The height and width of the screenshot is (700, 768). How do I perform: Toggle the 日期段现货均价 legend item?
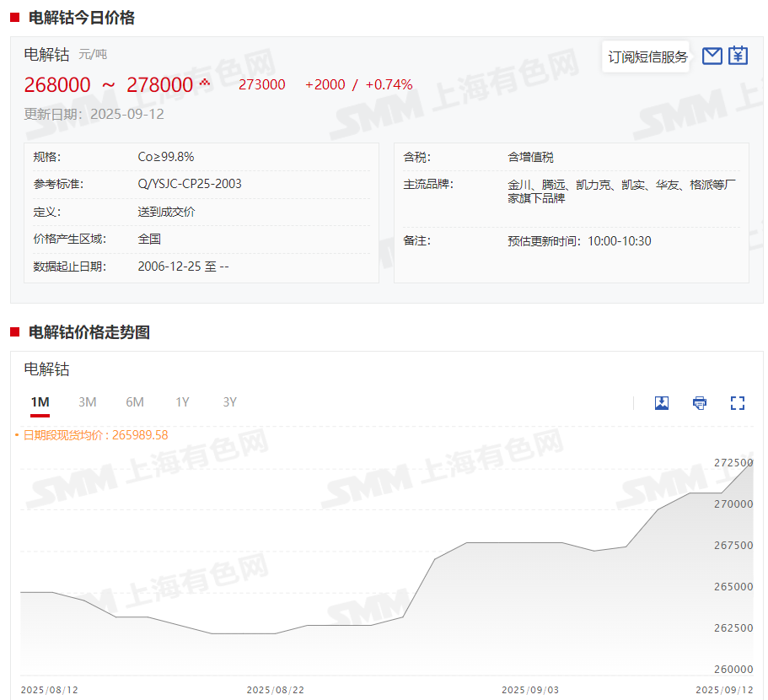coord(94,435)
